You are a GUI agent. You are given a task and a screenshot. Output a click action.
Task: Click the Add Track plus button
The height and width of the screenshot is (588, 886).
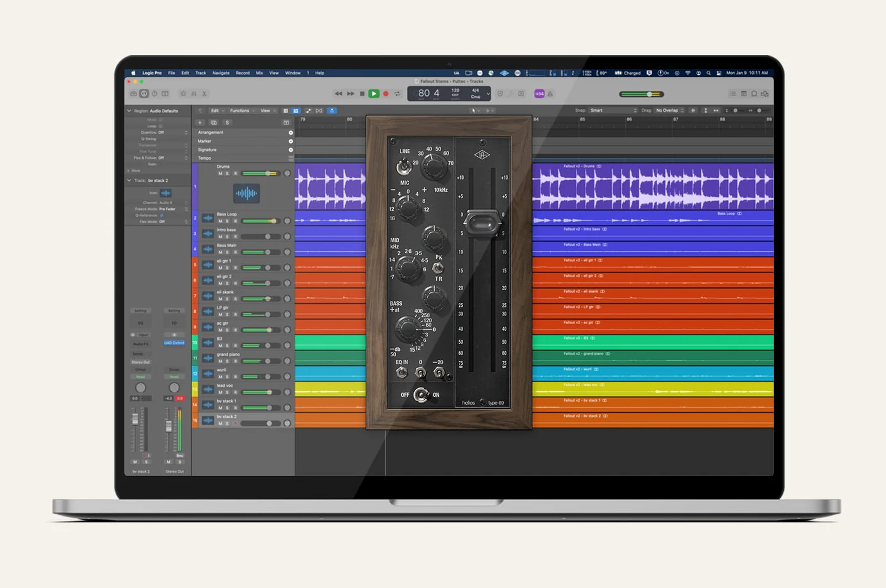(x=200, y=122)
